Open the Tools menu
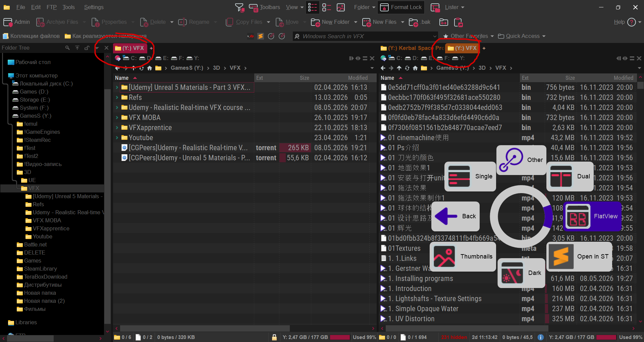 pyautogui.click(x=68, y=7)
